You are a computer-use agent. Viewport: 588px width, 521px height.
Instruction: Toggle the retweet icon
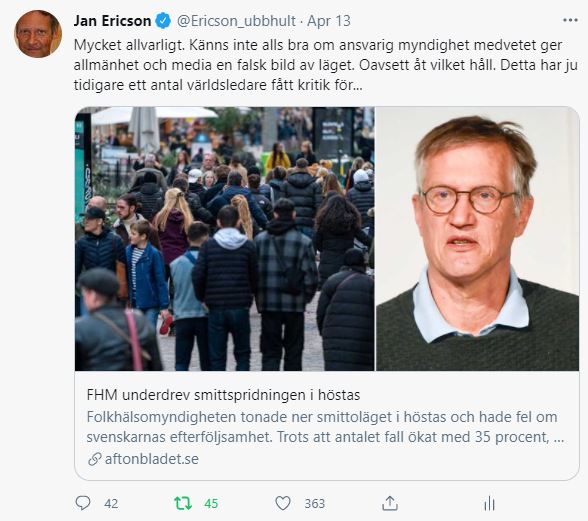183,503
